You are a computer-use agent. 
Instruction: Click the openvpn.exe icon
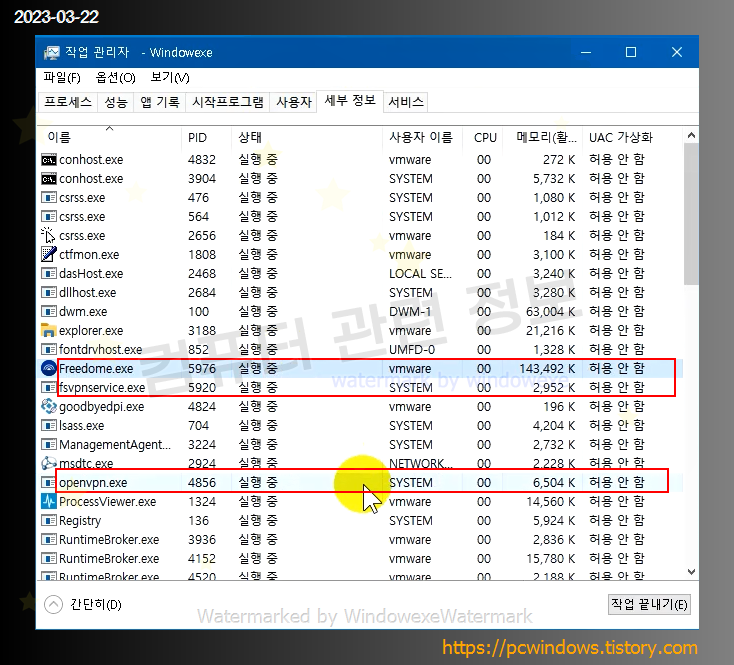(49, 482)
